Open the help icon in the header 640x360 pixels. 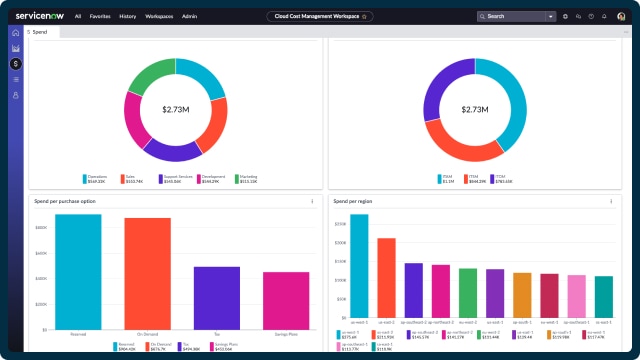coord(591,16)
